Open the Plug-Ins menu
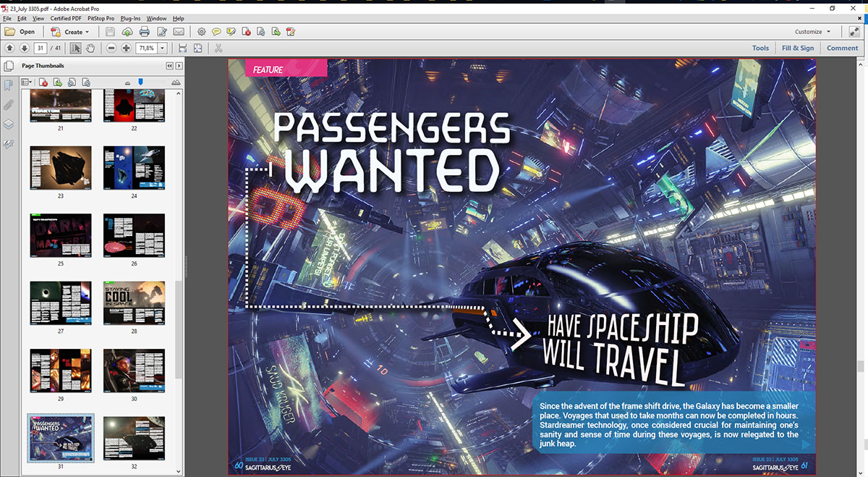Image resolution: width=868 pixels, height=477 pixels. pyautogui.click(x=131, y=18)
